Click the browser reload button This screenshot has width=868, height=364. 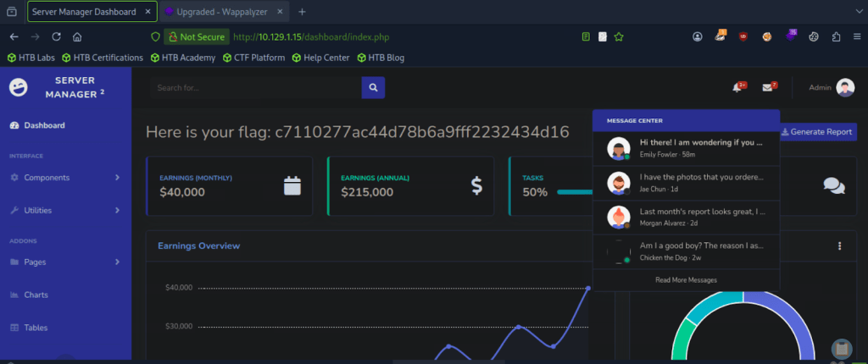56,37
